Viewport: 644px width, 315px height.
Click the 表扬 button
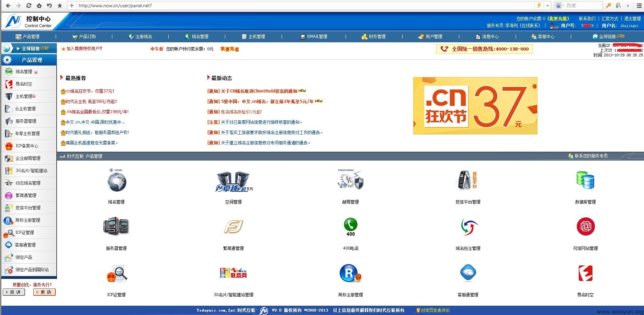(44, 292)
